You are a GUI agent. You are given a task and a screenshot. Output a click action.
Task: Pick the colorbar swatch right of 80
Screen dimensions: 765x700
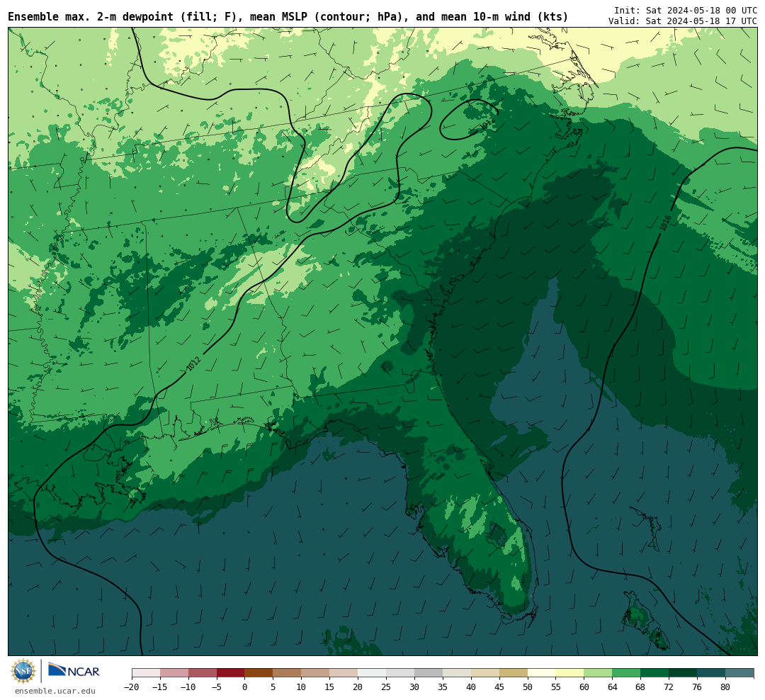click(x=739, y=672)
